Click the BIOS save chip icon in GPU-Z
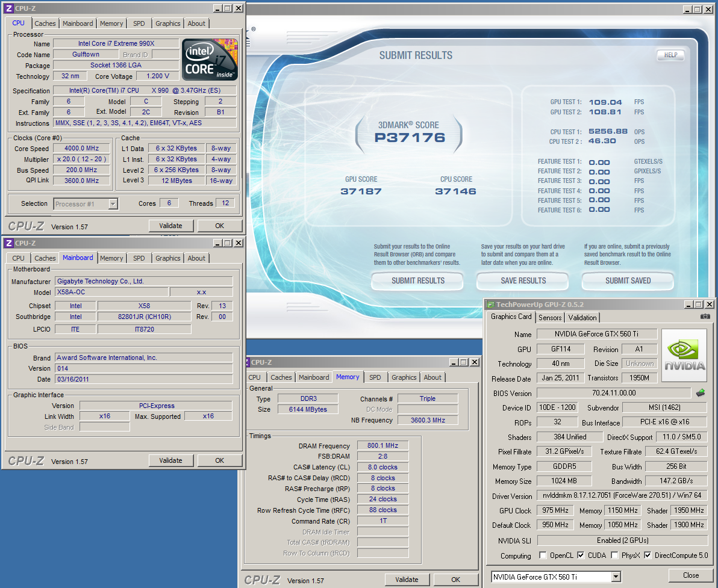Image resolution: width=718 pixels, height=588 pixels. coord(701,392)
